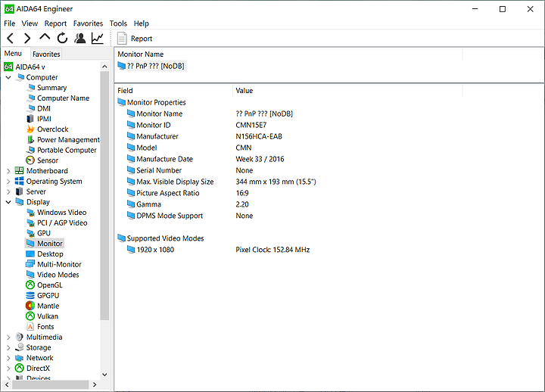This screenshot has height=392, width=545.
Task: Open the Tools menu
Action: click(x=118, y=23)
